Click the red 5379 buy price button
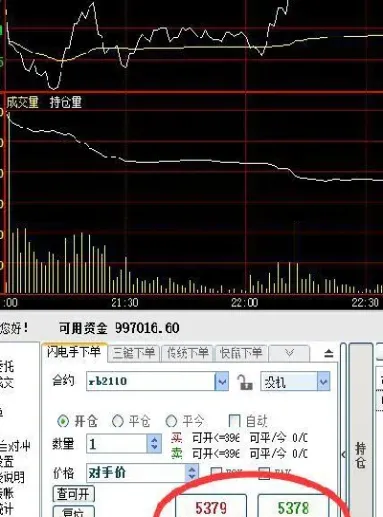This screenshot has height=517, width=383. pyautogui.click(x=211, y=506)
